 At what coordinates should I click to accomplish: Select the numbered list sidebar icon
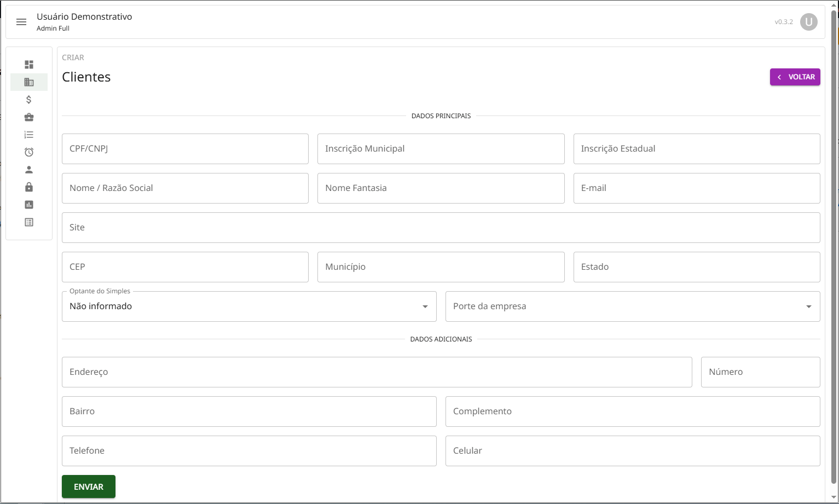coord(29,135)
